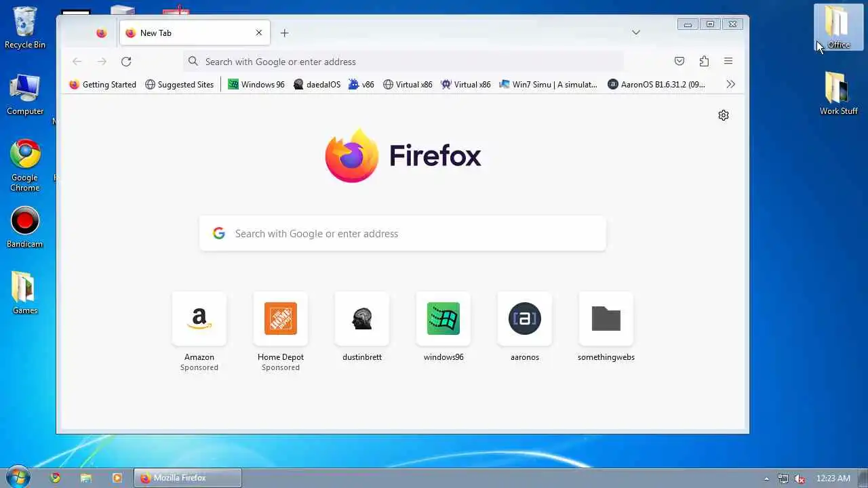Open a new tab with plus button

pos(285,33)
